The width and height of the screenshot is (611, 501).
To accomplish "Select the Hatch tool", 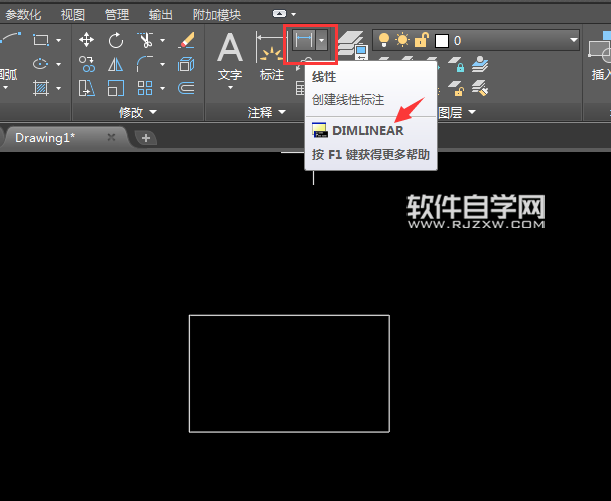I will 41,88.
